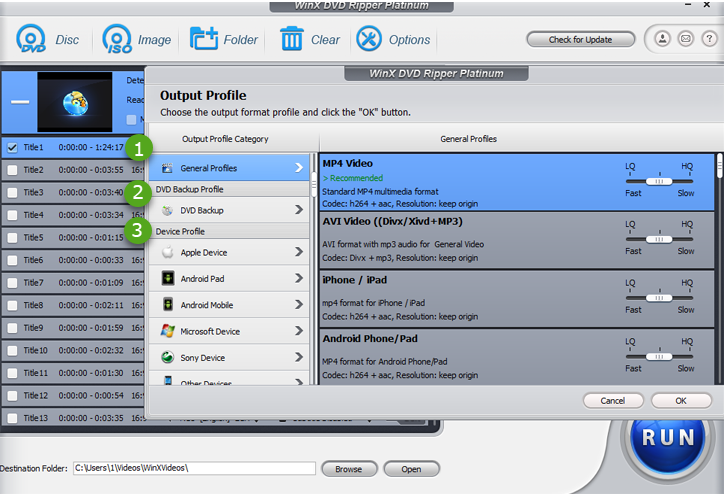724x496 pixels.
Task: Click the Microsoft Device Windows icon
Action: point(168,331)
